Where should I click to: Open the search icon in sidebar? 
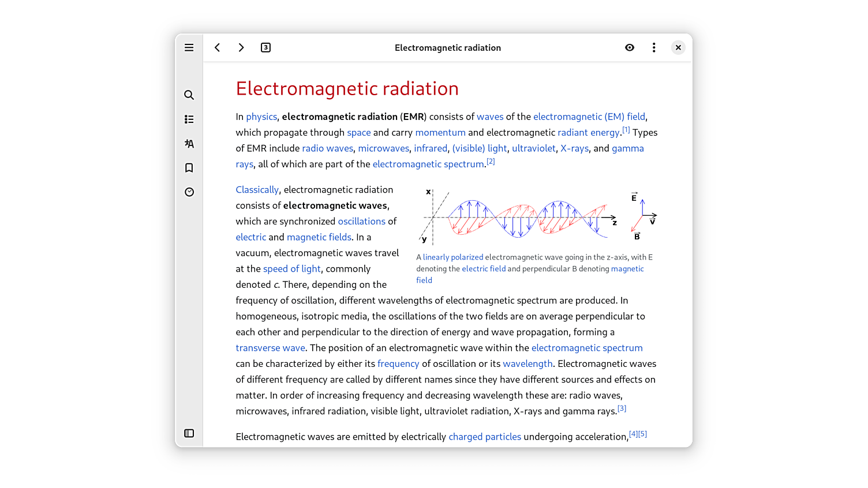(189, 95)
